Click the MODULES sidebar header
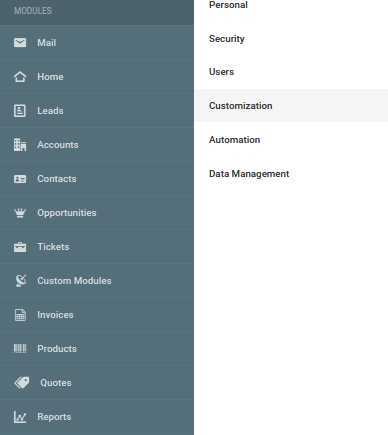 [33, 11]
